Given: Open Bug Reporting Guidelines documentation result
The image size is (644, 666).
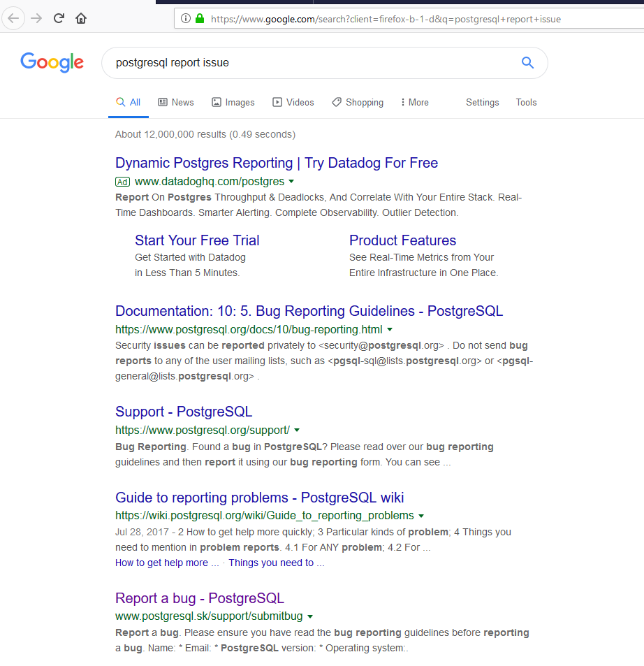Looking at the screenshot, I should pyautogui.click(x=309, y=311).
